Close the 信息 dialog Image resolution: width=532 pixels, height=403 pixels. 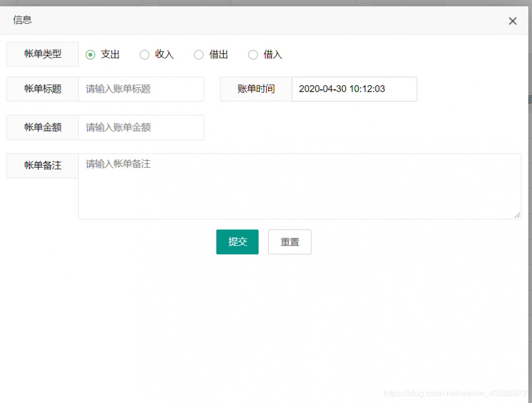pos(512,21)
